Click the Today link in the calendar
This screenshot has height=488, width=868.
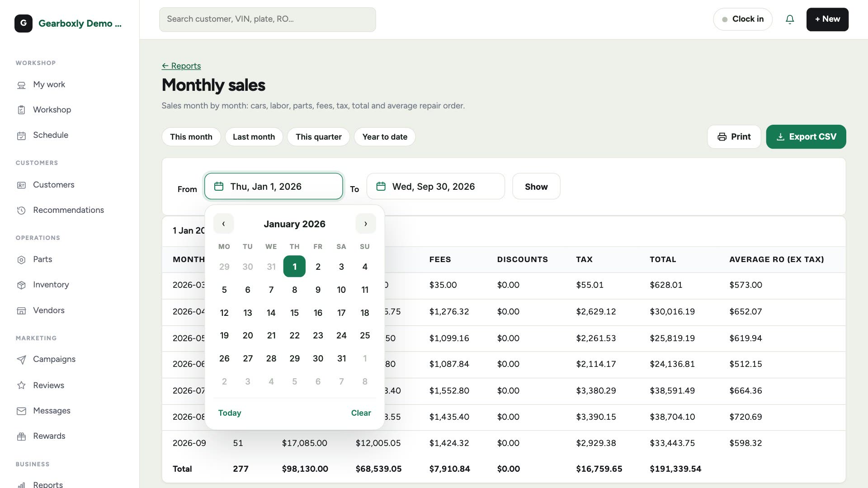click(x=230, y=413)
